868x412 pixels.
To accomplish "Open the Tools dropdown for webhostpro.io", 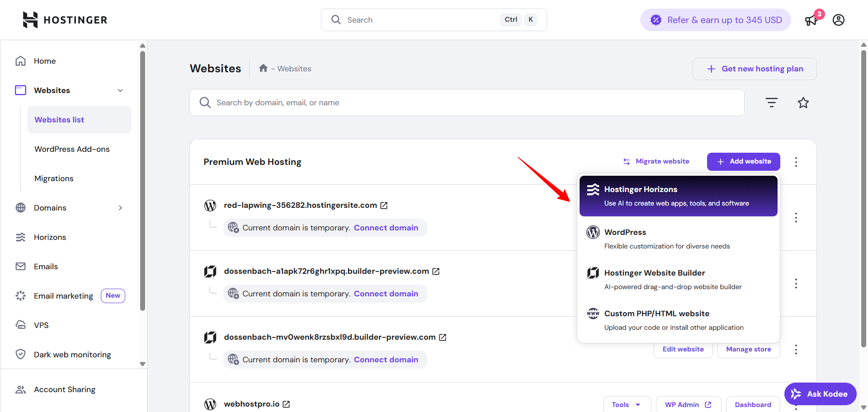I will 627,404.
